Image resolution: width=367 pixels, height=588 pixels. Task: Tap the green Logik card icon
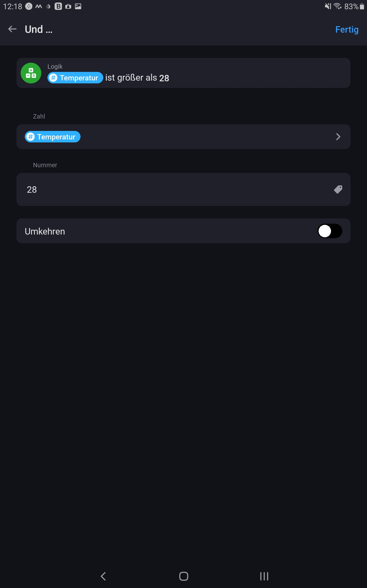tap(31, 73)
